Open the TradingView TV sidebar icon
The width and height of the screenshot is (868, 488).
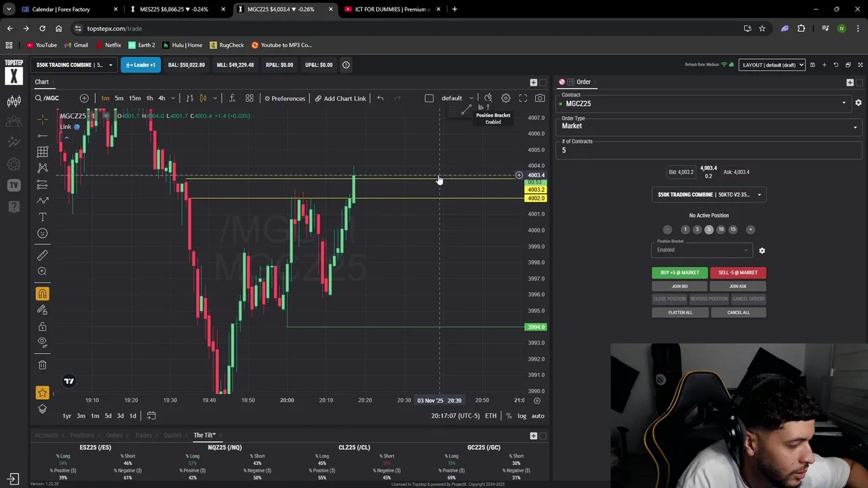[x=14, y=185]
